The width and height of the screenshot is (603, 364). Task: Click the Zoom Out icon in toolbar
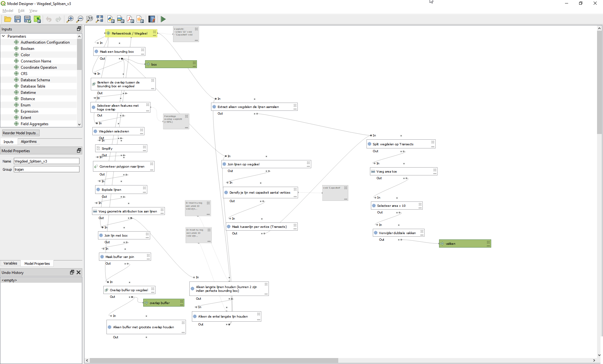tap(80, 19)
